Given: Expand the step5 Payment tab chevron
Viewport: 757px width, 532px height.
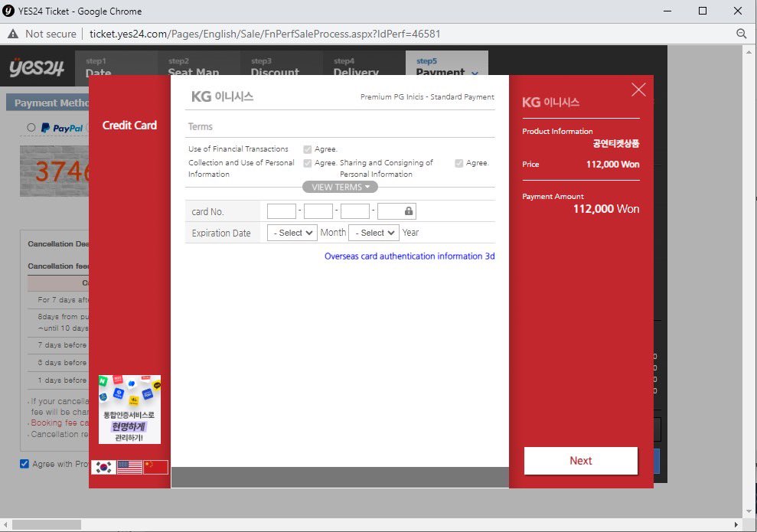Looking at the screenshot, I should pos(475,73).
